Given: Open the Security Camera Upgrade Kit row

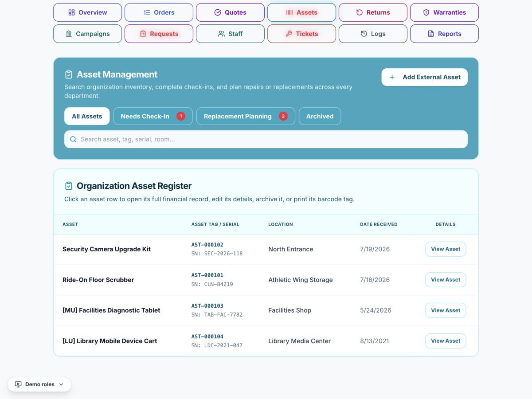Looking at the screenshot, I should point(266,249).
